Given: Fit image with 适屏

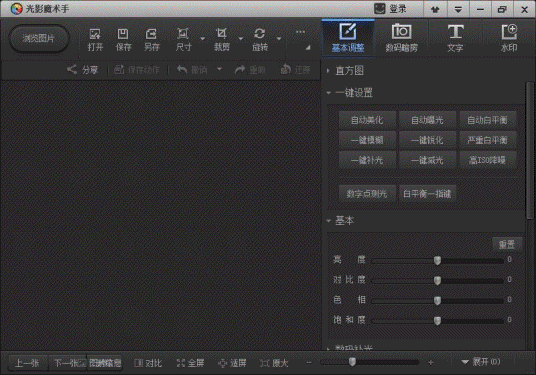Looking at the screenshot, I should (x=232, y=363).
